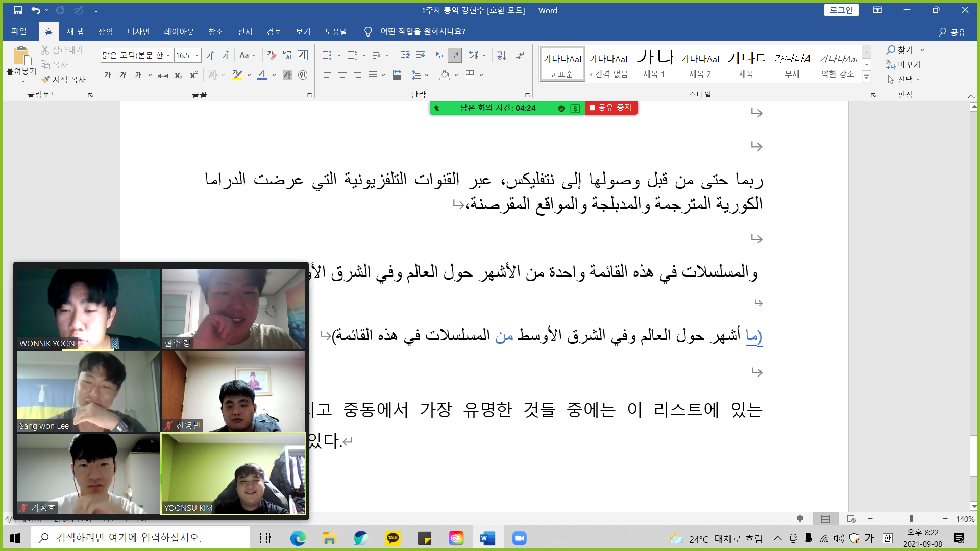Expand the font name dropdown
980x551 pixels.
pos(168,55)
